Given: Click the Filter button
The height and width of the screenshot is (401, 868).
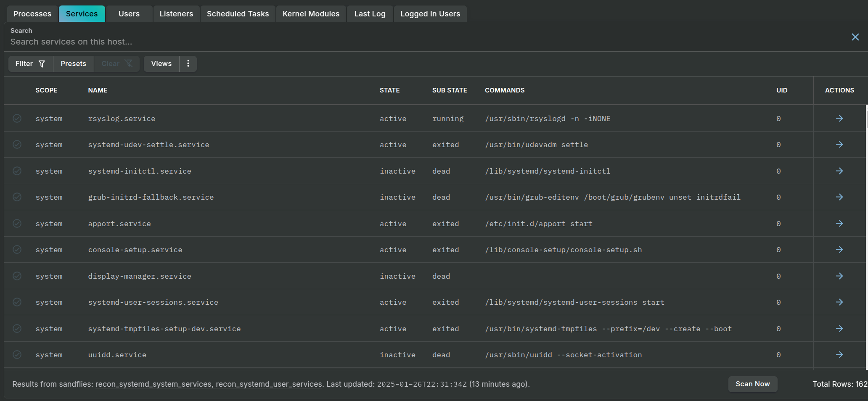Looking at the screenshot, I should pos(31,63).
